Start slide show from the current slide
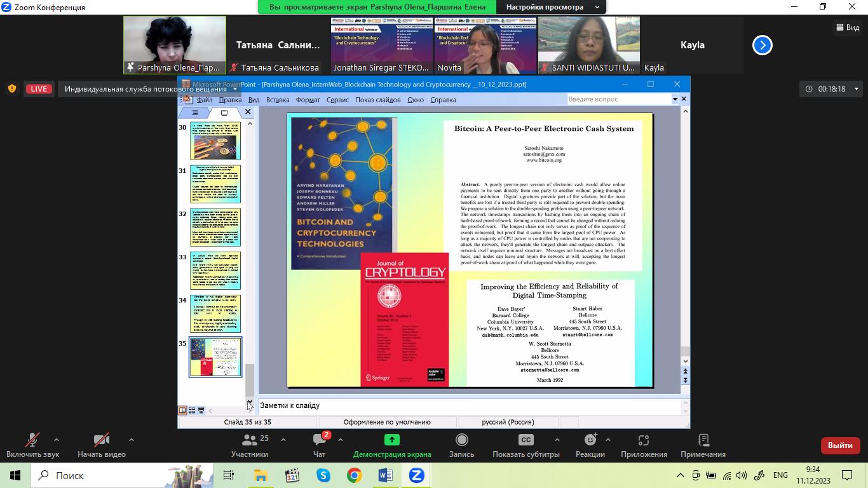The image size is (868, 488). (201, 410)
